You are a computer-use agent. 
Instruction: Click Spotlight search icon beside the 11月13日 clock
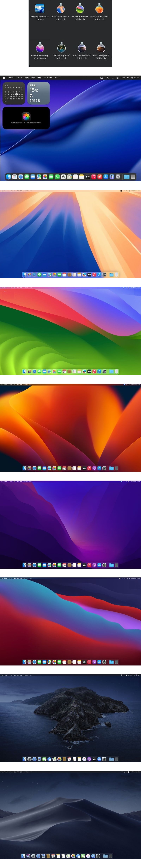point(112,77)
